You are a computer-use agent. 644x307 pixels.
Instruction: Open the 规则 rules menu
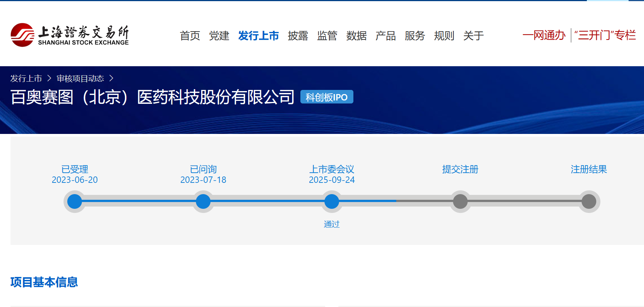444,36
